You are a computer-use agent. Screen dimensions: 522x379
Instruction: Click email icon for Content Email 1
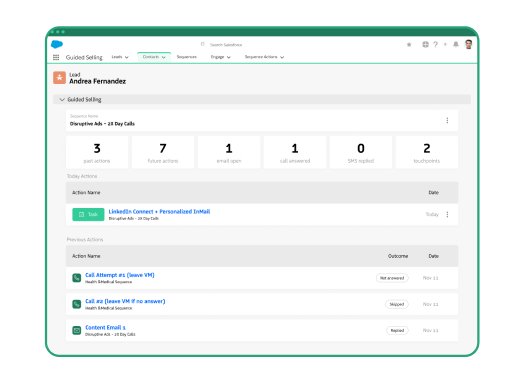tap(77, 330)
